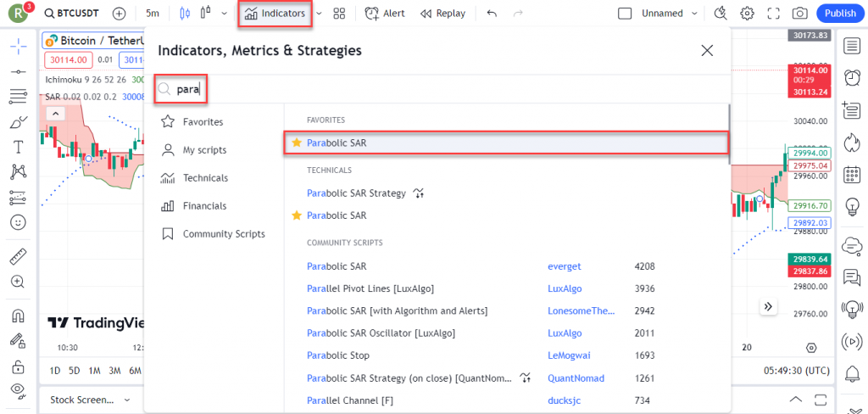Add Parabolic Stop script
868x414 pixels.
pos(337,355)
